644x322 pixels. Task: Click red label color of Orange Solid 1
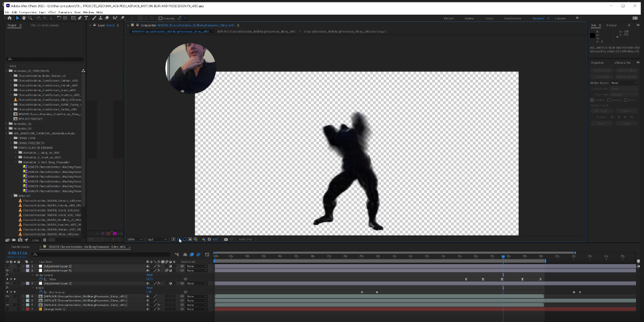point(27,309)
